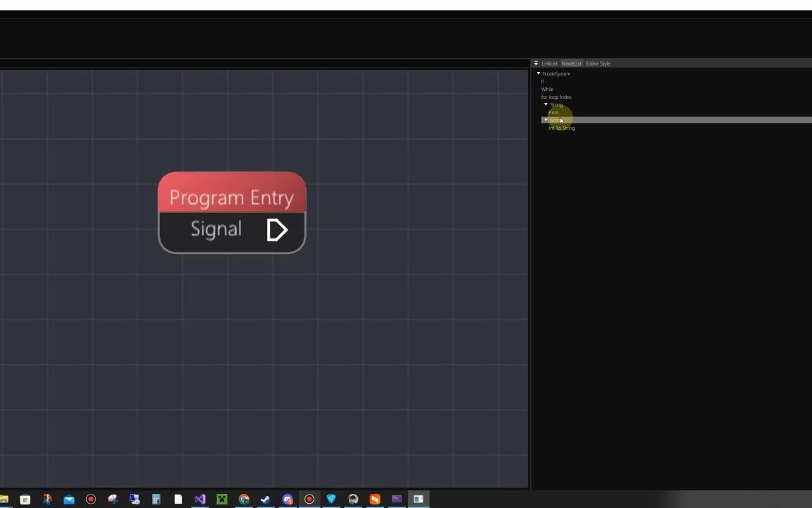Click the active node editor window taskbar icon
Image resolution: width=812 pixels, height=508 pixels.
(x=419, y=500)
